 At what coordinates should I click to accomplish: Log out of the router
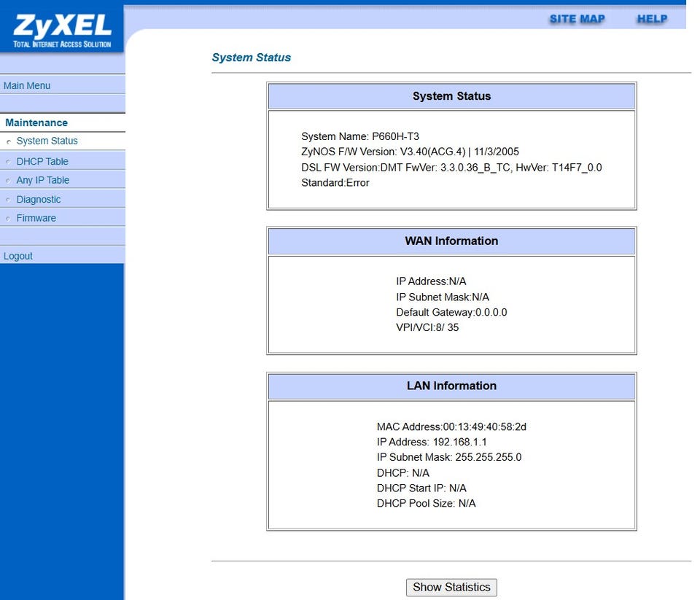point(17,256)
